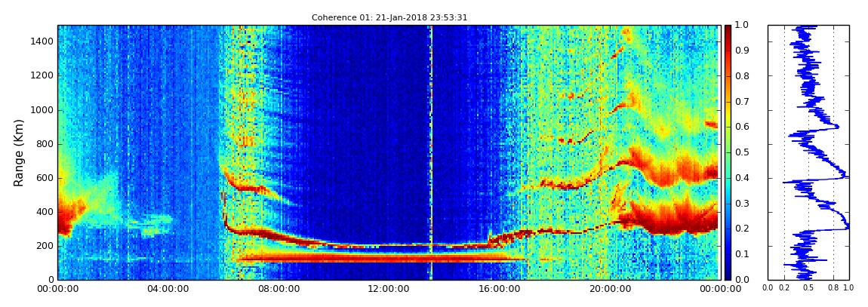Click the '0.8' tick label of the profile plot
Viewport: 868px width, 307px height.
tap(833, 287)
